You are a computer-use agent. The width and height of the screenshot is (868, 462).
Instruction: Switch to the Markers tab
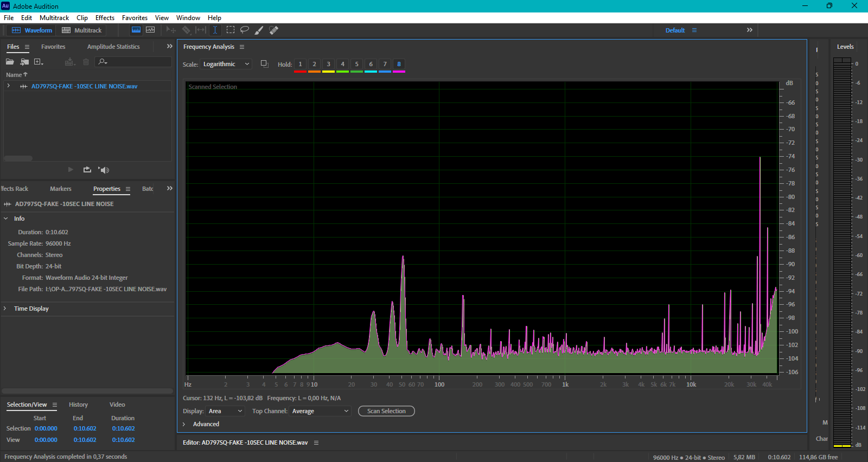(x=60, y=189)
